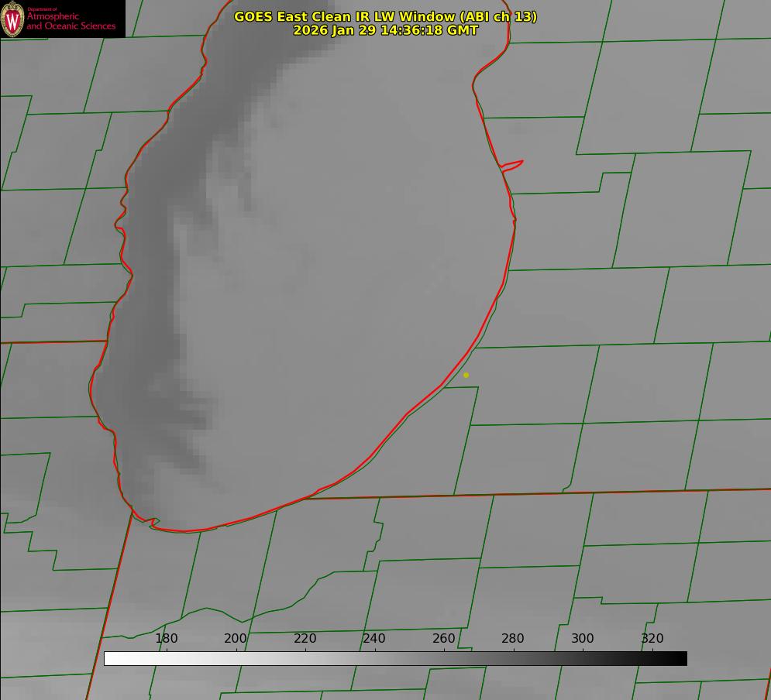Click the 220 colorbar label
Screen dimensions: 771x700
(x=305, y=638)
